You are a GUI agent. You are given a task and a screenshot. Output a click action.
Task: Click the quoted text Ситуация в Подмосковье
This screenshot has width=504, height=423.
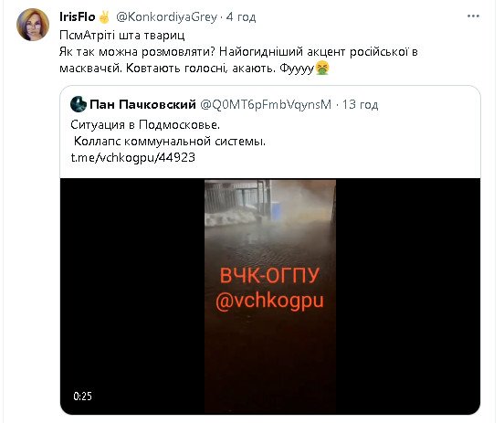145,124
